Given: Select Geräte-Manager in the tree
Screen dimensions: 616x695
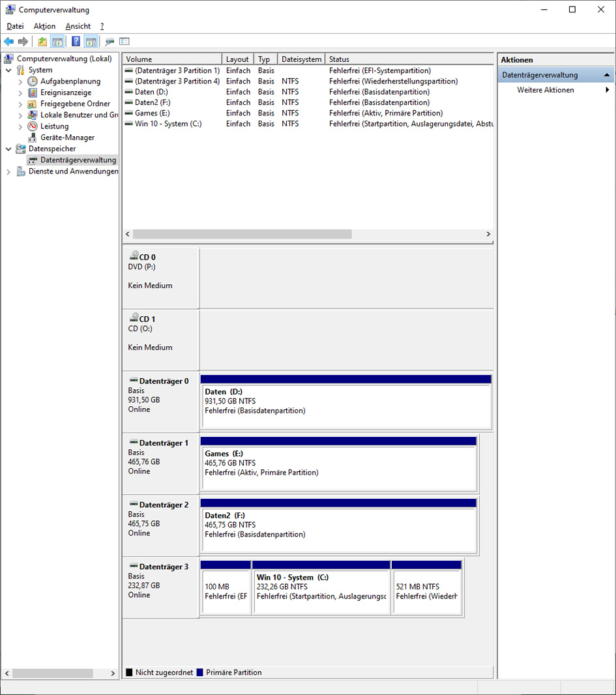Looking at the screenshot, I should point(67,138).
